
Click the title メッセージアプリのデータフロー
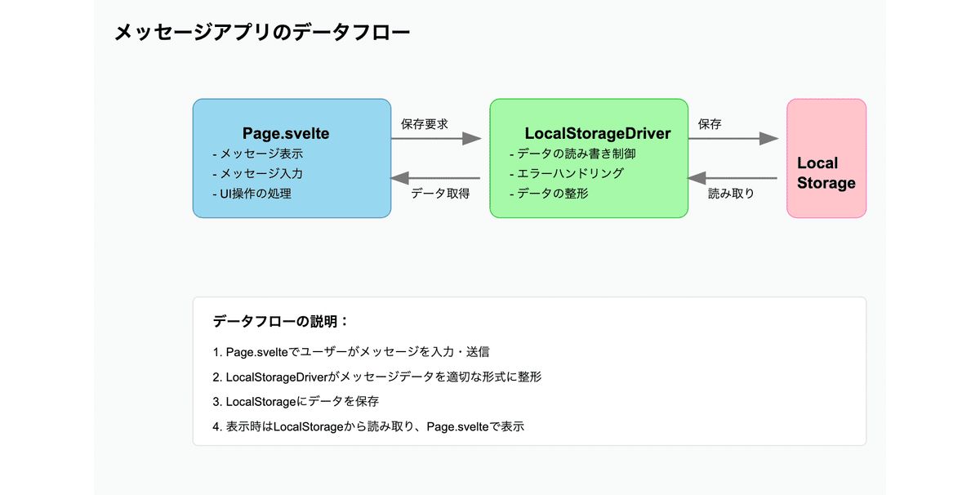[x=262, y=33]
